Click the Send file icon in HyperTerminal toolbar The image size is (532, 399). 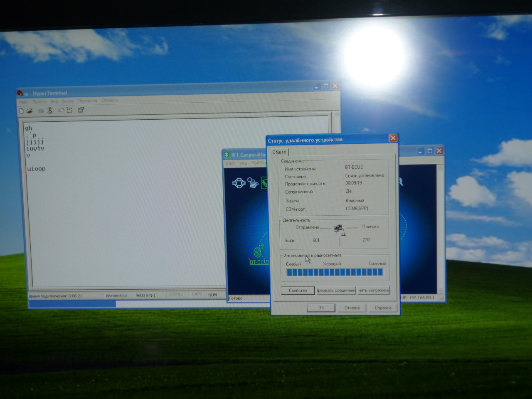[x=61, y=110]
